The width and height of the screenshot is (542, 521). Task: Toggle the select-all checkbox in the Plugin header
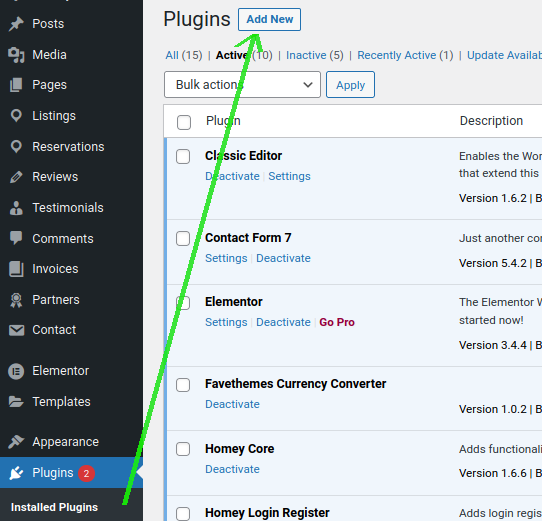184,122
